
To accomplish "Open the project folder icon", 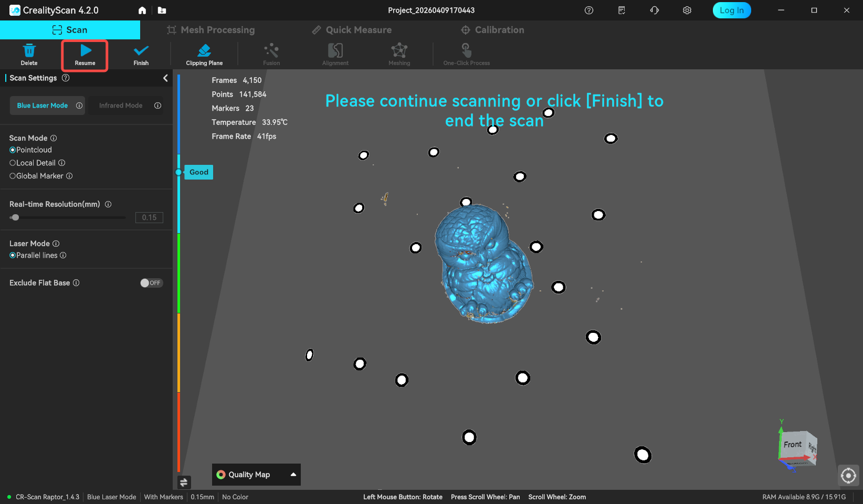I will click(x=162, y=10).
